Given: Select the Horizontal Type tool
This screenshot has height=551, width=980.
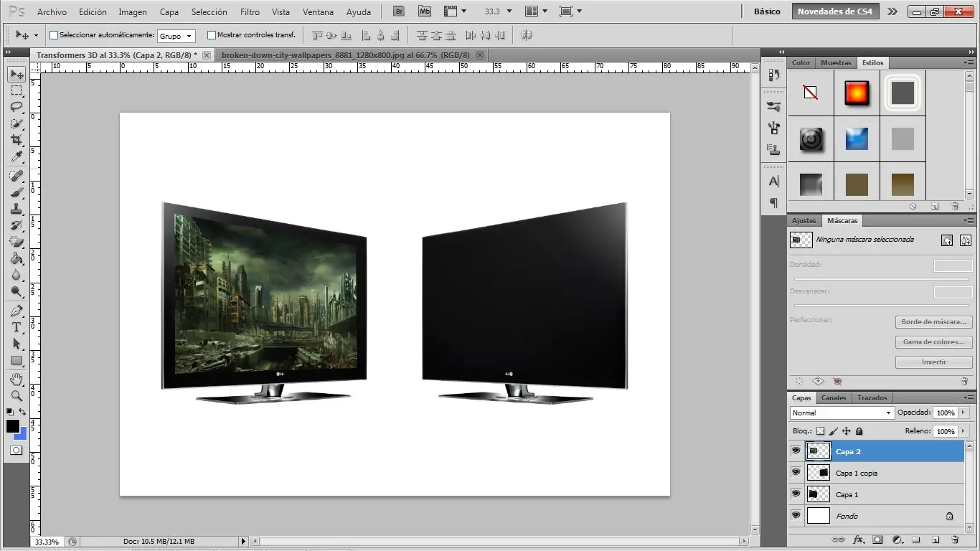Looking at the screenshot, I should [x=17, y=327].
